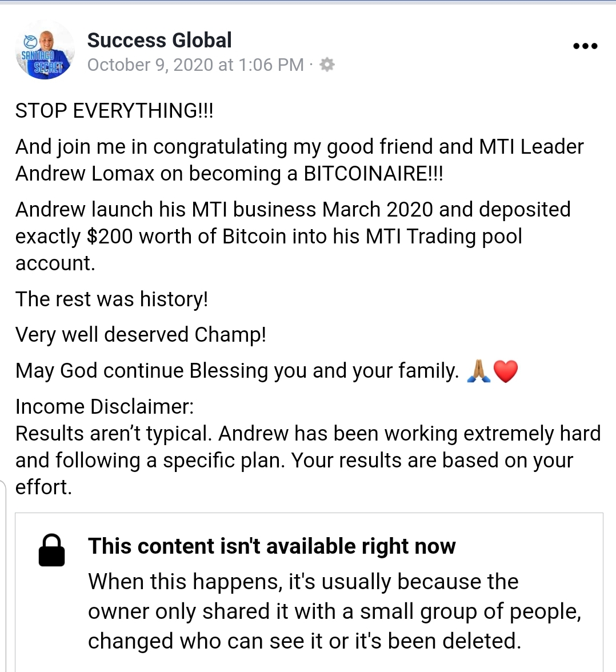616x672 pixels.
Task: Open the Success Global page name
Action: [x=159, y=41]
